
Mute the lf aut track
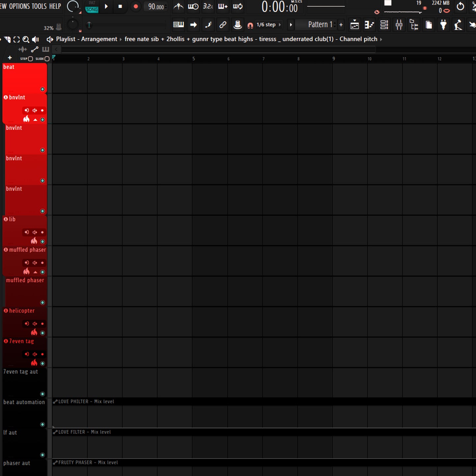click(42, 455)
